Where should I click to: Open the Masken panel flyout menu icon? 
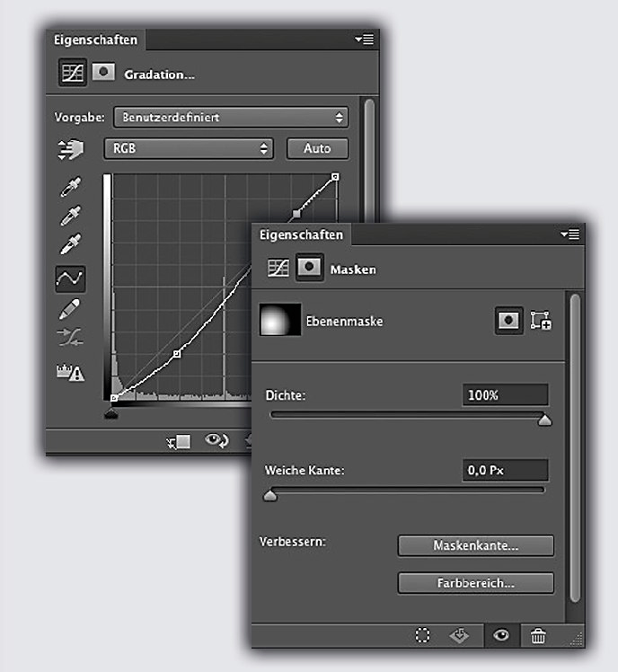570,234
